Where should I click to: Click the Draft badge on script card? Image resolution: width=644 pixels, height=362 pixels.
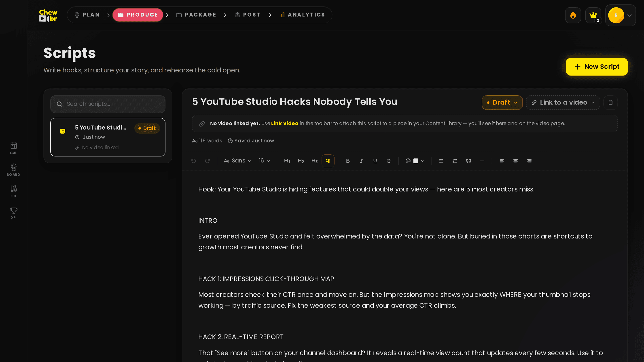tap(147, 128)
